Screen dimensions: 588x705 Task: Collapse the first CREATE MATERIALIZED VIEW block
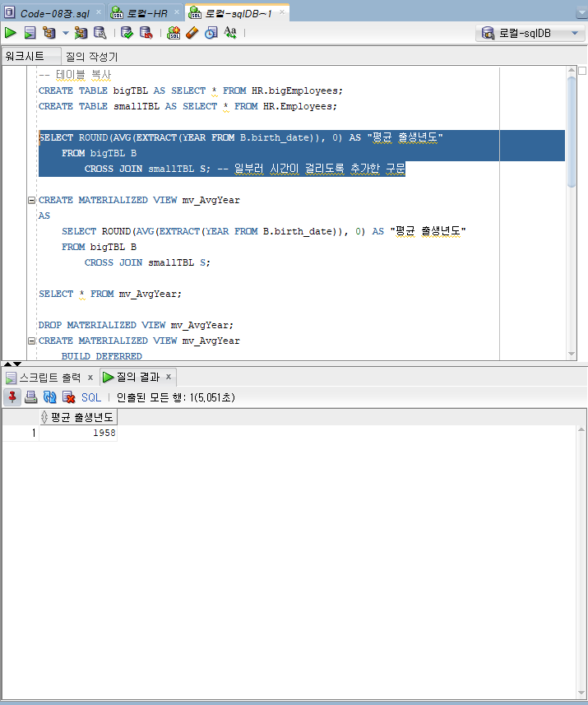pyautogui.click(x=31, y=200)
